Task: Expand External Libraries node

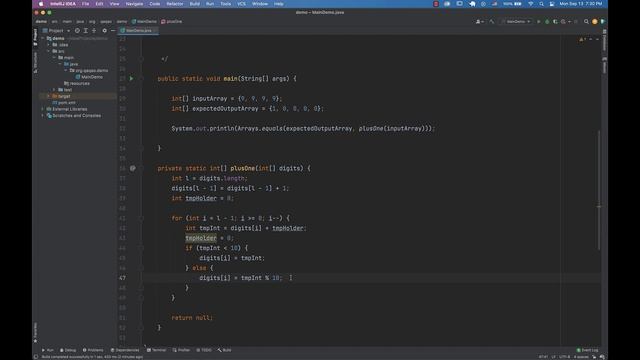Action: [43, 109]
